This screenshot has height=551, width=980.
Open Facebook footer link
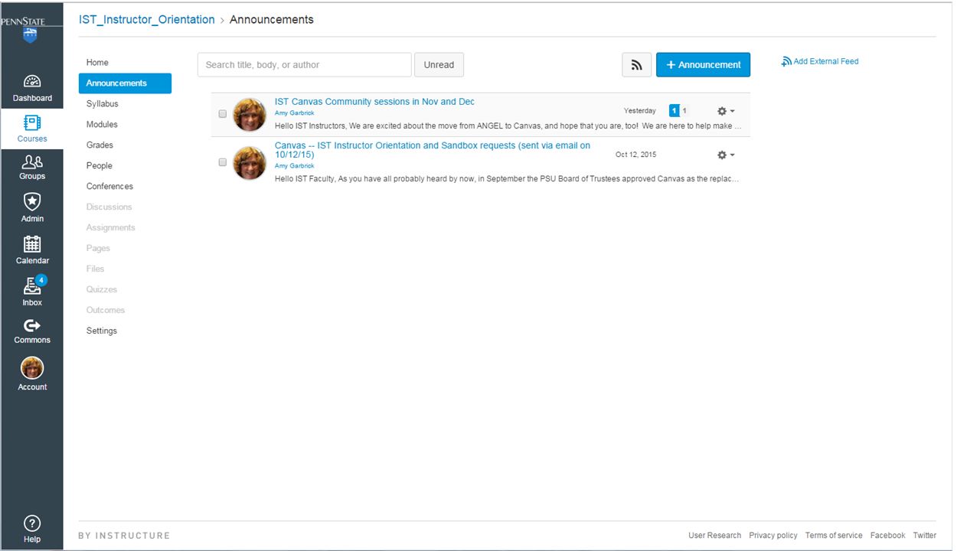(x=887, y=536)
